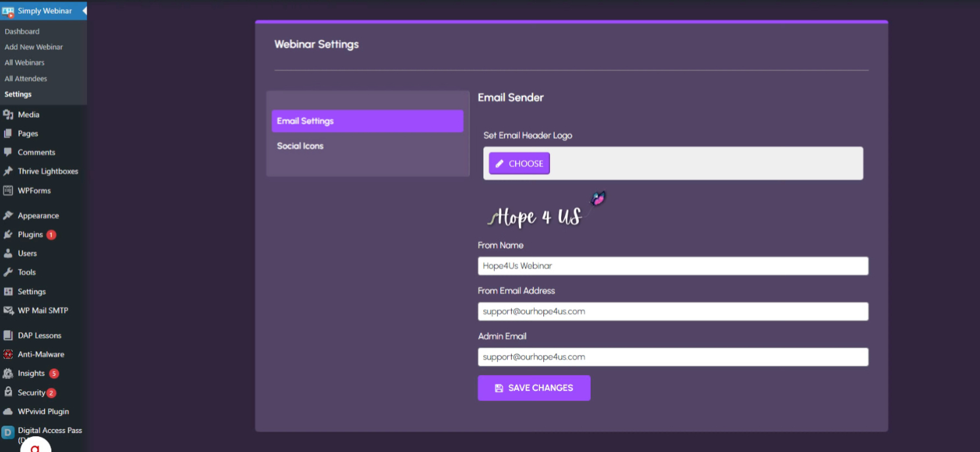Open the Add New Webinar submenu item
Screen dimensions: 980x452
pos(34,47)
